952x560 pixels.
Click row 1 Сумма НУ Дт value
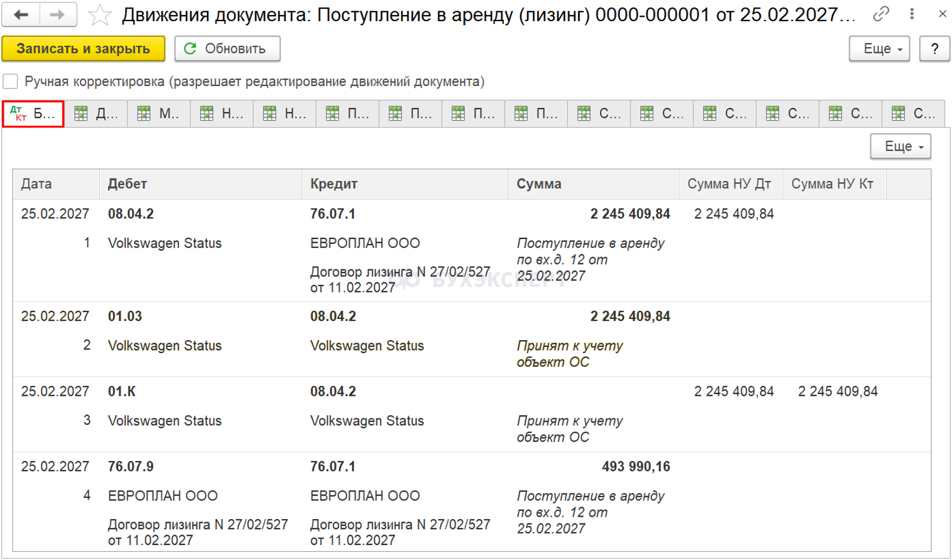click(734, 214)
